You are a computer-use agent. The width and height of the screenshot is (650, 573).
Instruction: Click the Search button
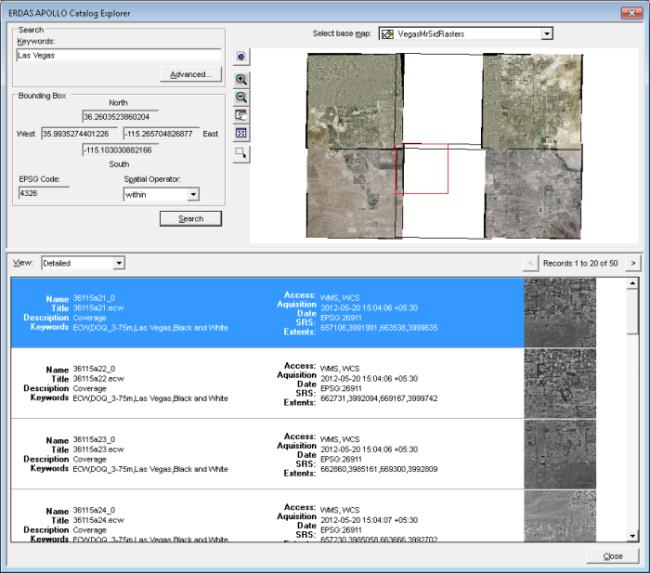[x=191, y=219]
